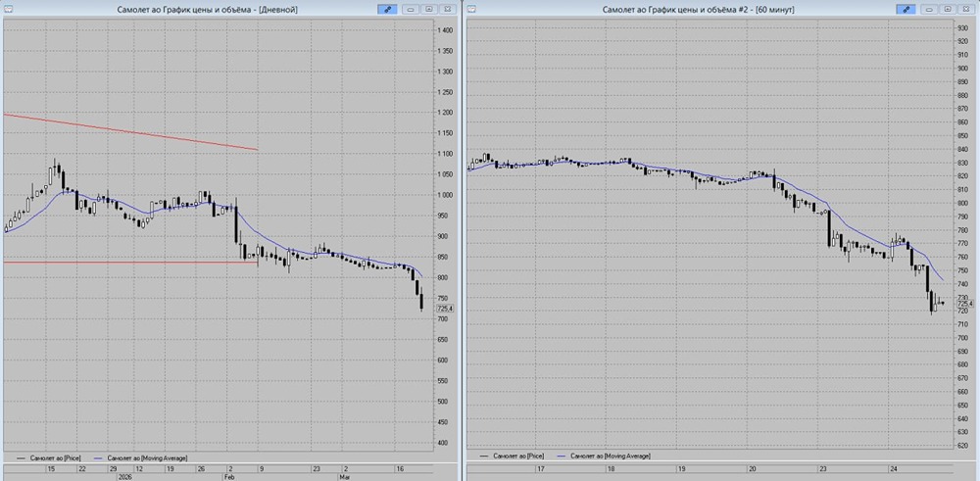Click date label '16' on Дневной time axis

(x=399, y=468)
